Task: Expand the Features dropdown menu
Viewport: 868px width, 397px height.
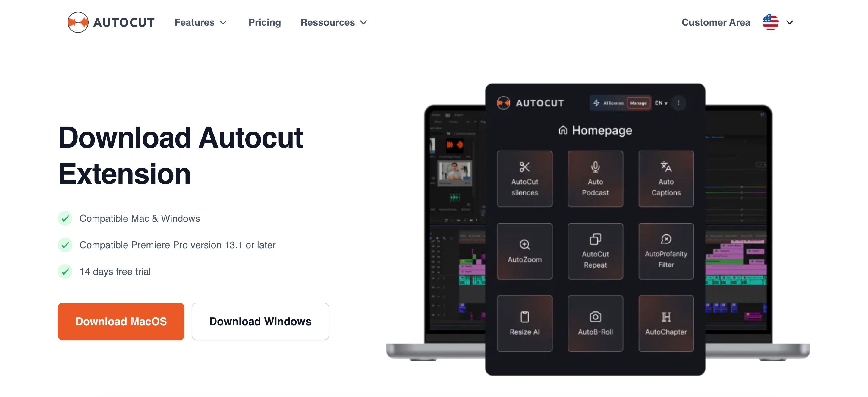Action: point(200,22)
